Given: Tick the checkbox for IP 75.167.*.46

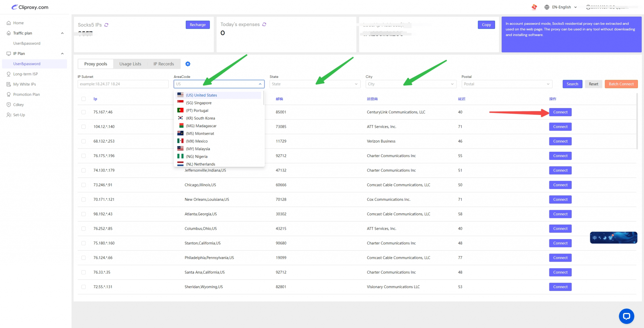Looking at the screenshot, I should point(84,112).
